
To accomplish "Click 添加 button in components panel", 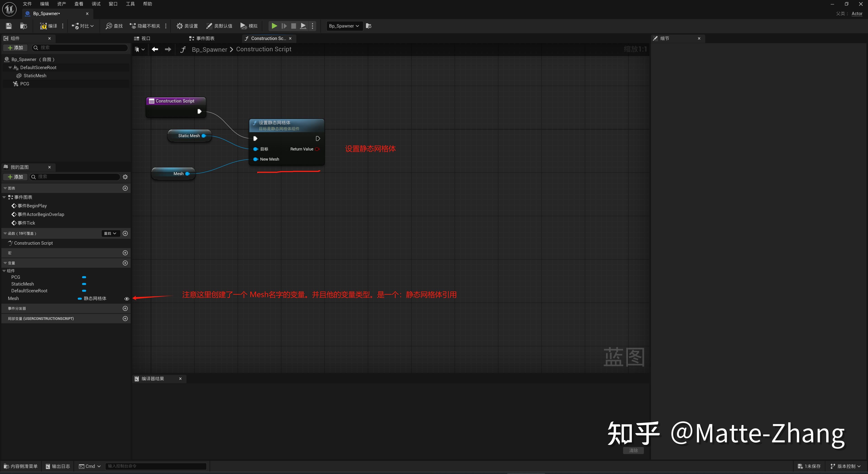I will pos(16,48).
